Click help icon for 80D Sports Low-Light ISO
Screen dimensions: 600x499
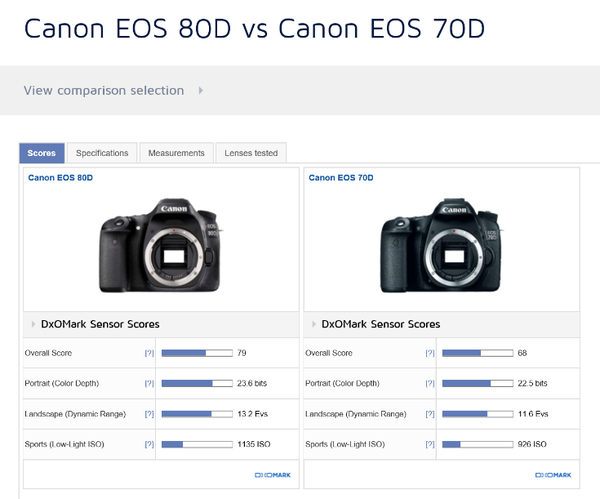(149, 443)
